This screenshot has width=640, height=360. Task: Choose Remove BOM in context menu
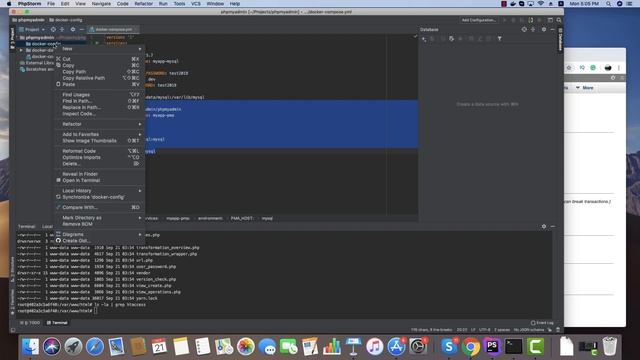click(x=99, y=224)
